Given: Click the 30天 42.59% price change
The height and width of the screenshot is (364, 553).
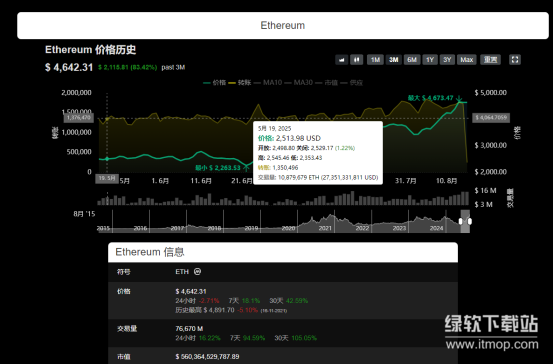Looking at the screenshot, I should click(288, 301).
